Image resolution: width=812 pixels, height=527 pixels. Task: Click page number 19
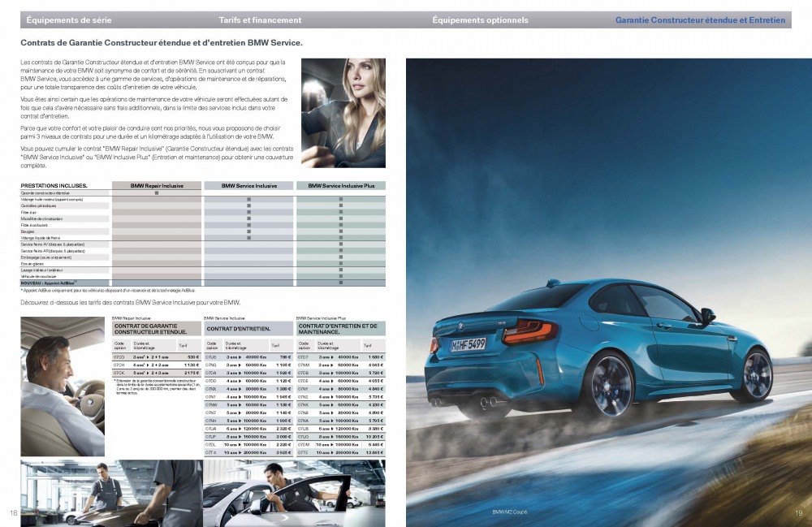[798, 513]
